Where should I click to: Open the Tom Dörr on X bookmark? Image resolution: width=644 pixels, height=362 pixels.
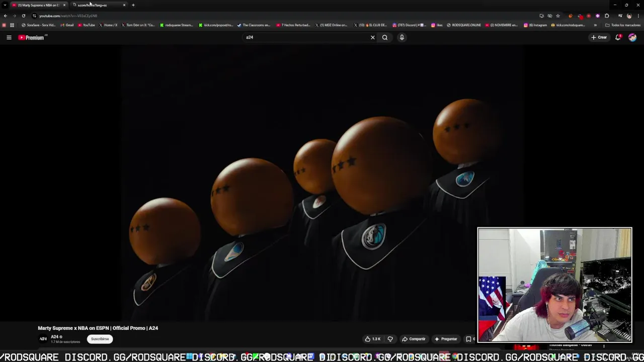click(x=138, y=25)
